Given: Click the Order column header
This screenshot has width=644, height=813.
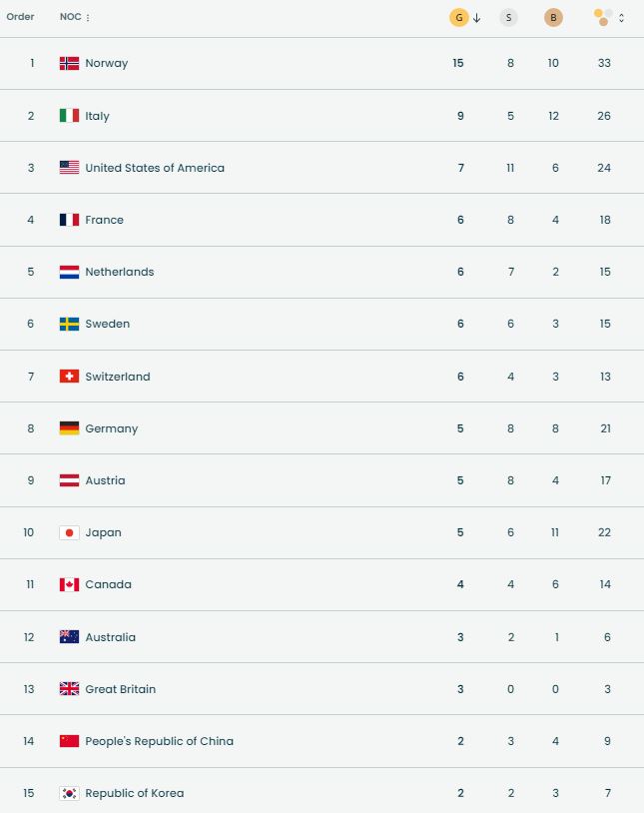Looking at the screenshot, I should coord(20,17).
